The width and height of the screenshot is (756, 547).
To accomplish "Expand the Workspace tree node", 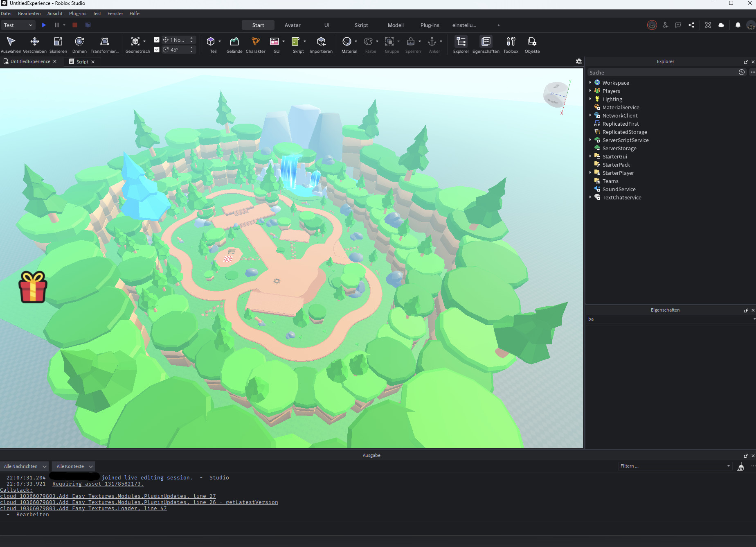I will point(590,83).
